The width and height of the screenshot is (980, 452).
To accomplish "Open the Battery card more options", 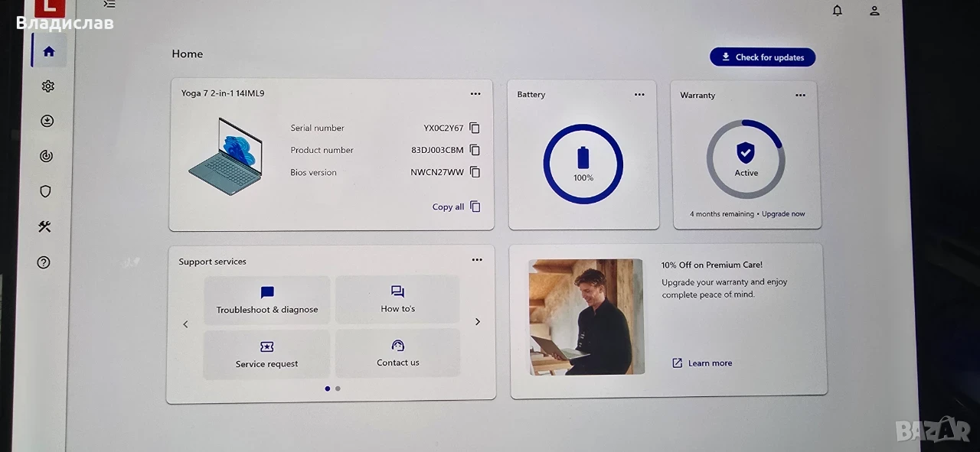I will tap(639, 95).
